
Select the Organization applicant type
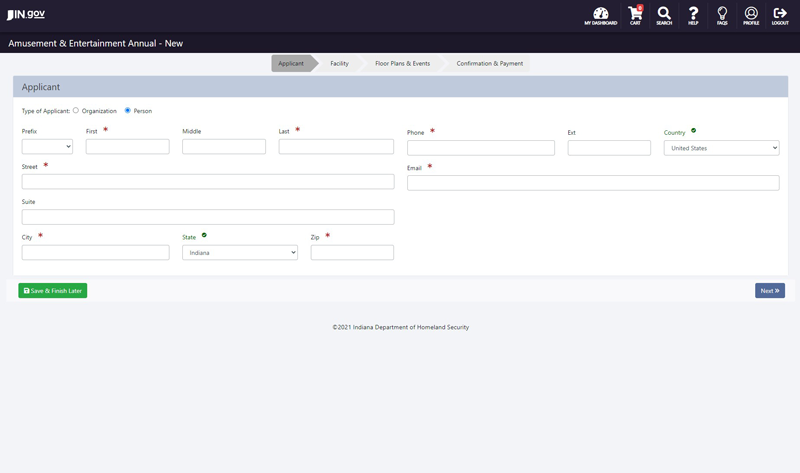click(76, 111)
